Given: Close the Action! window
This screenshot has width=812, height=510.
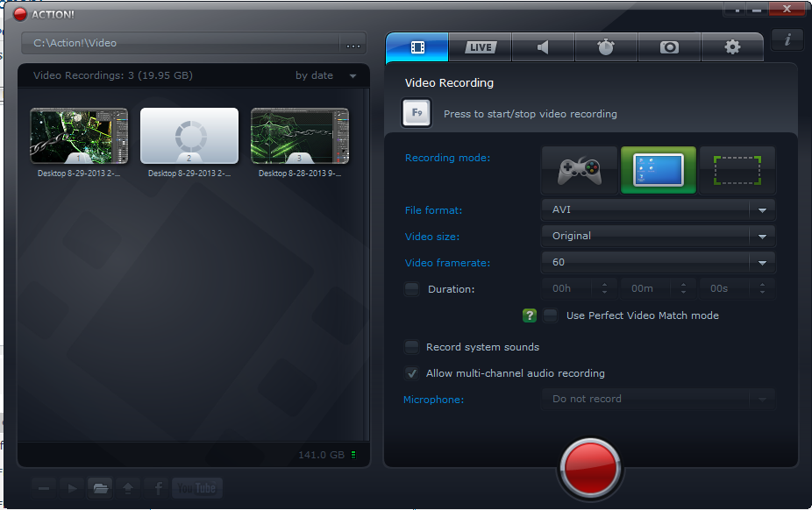Looking at the screenshot, I should pyautogui.click(x=787, y=9).
